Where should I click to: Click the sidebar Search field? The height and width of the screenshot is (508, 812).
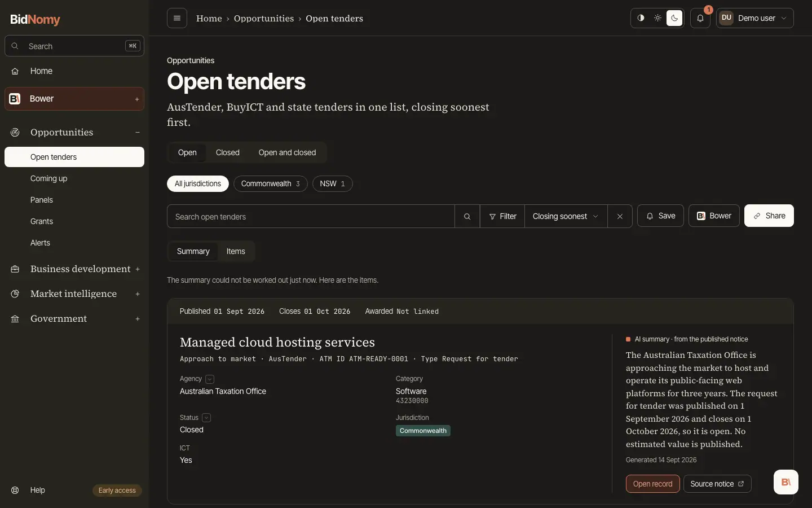click(74, 46)
